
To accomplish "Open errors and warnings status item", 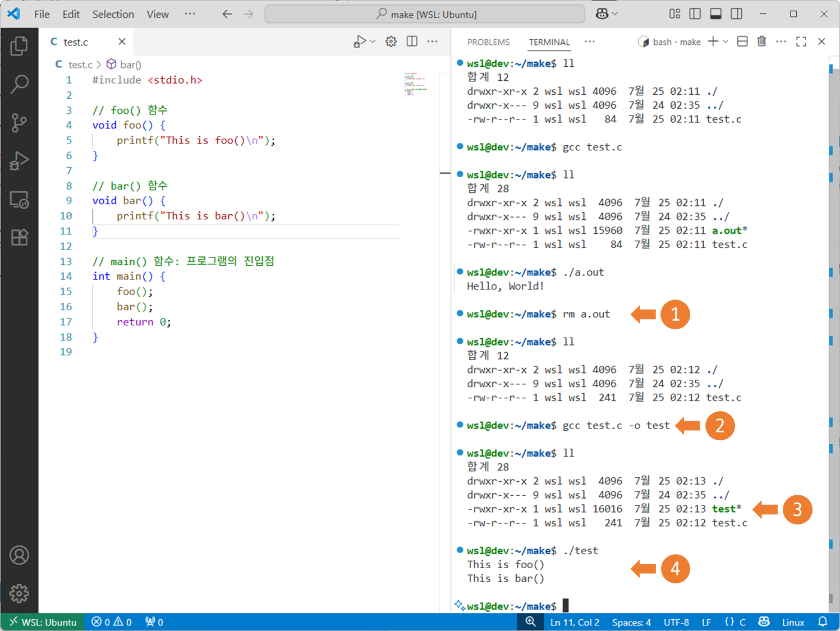I will click(111, 622).
